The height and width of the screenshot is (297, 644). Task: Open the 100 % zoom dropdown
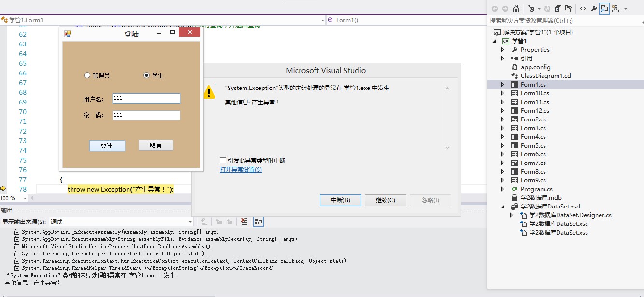pos(25,198)
